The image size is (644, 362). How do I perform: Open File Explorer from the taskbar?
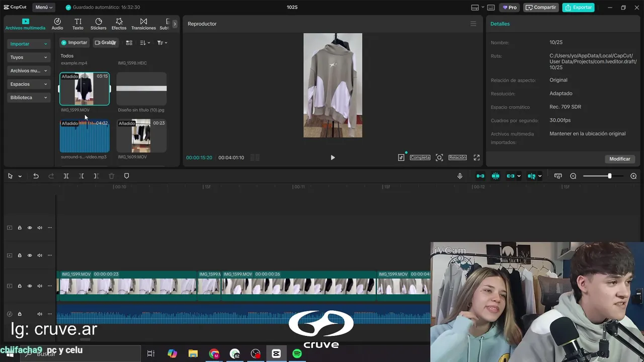(x=193, y=353)
